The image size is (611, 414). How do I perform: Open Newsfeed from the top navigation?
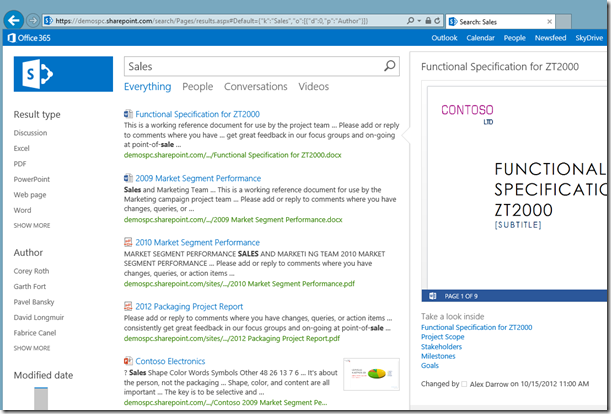tap(550, 38)
